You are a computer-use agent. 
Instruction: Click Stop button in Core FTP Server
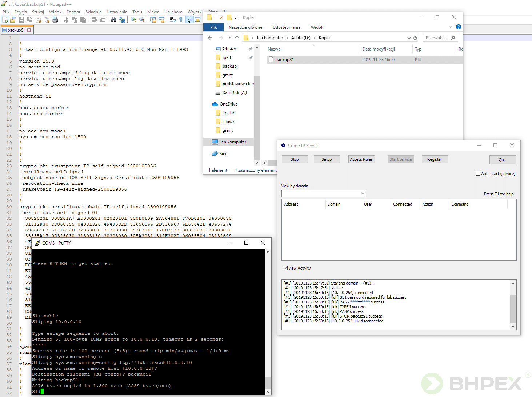295,159
